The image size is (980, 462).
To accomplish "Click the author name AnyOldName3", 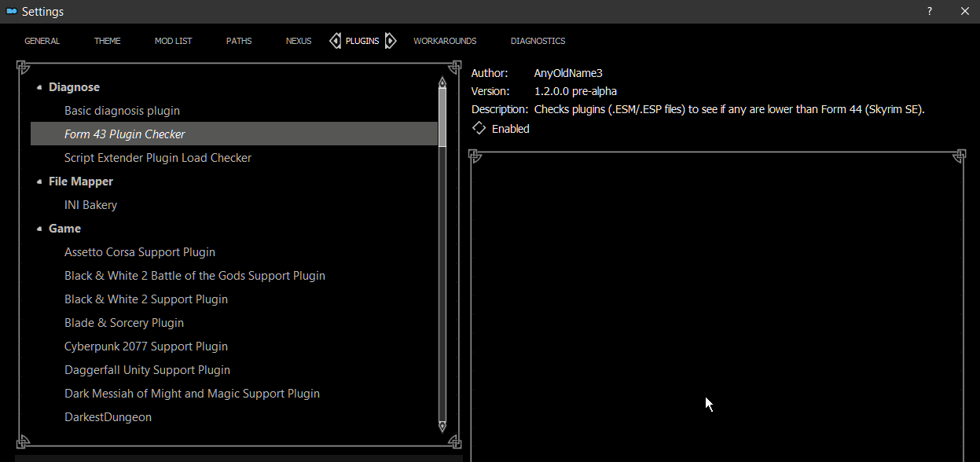I will (x=568, y=73).
